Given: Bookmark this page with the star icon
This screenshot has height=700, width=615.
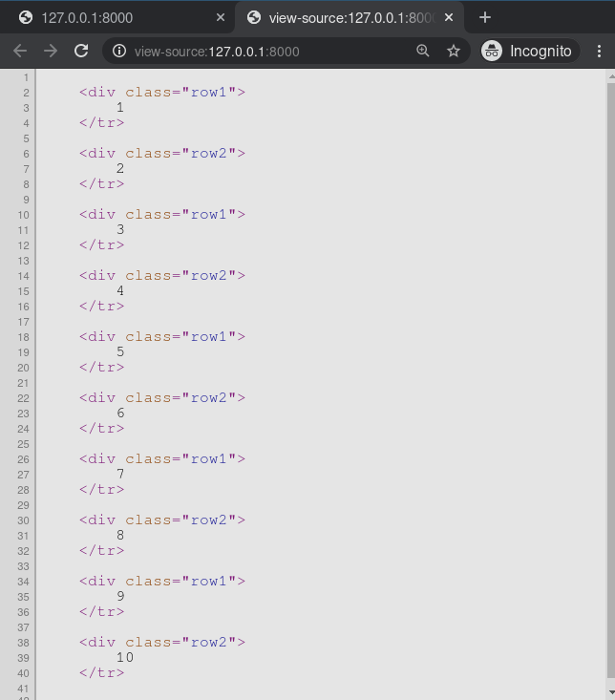Looking at the screenshot, I should pos(454,51).
